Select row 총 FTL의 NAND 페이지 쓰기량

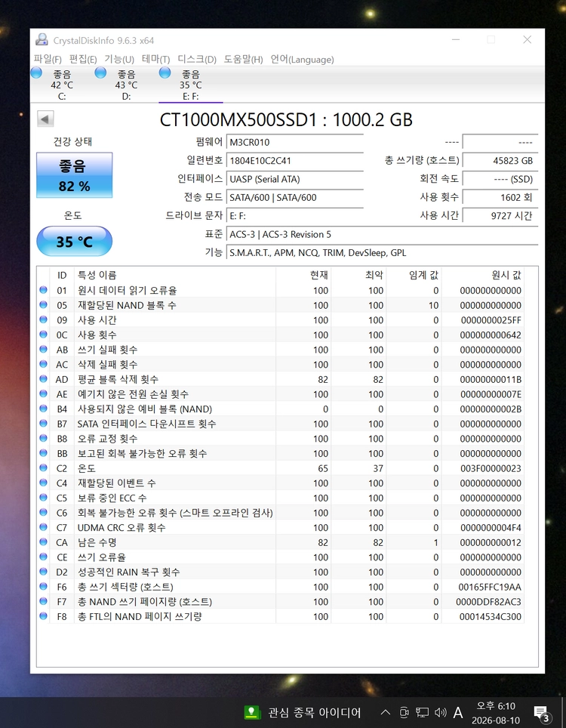point(281,616)
